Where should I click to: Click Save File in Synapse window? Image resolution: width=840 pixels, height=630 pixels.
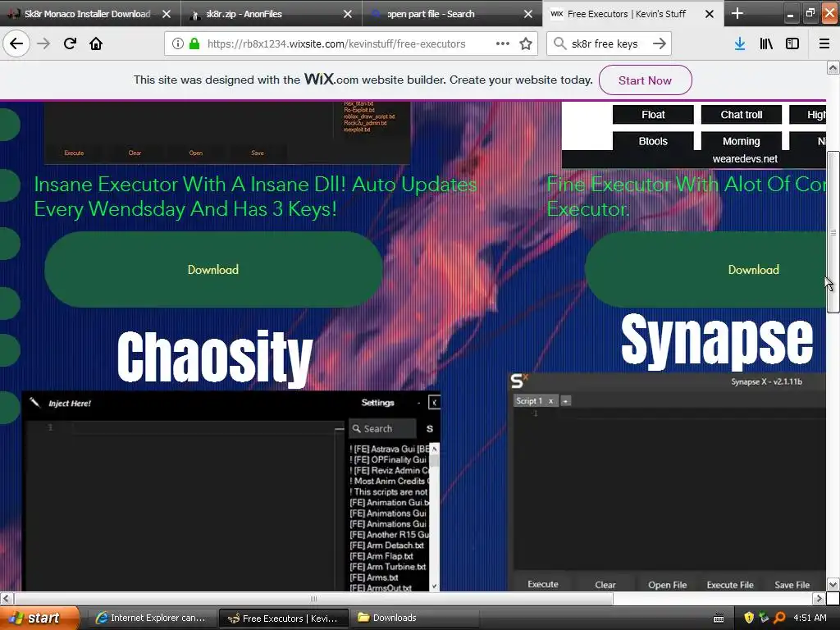[792, 584]
